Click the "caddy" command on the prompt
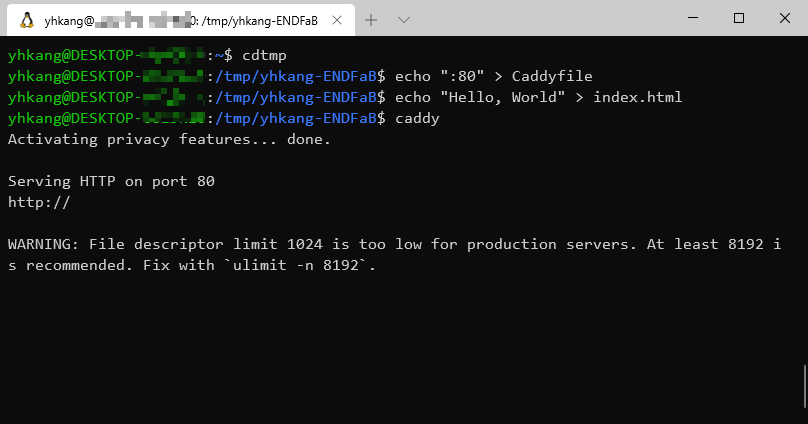 (x=417, y=118)
